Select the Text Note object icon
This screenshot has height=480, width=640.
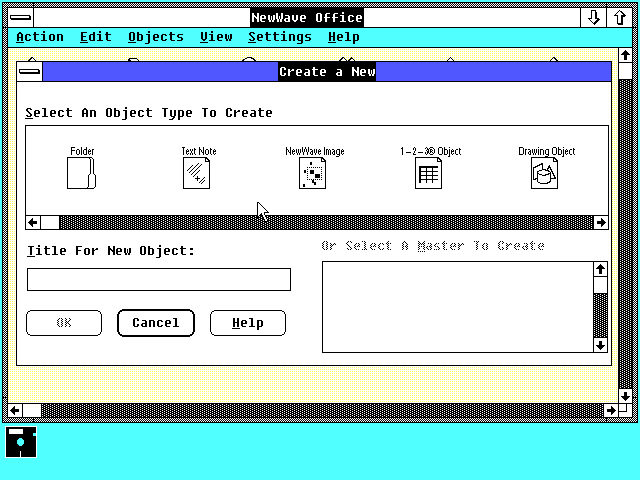tap(196, 173)
